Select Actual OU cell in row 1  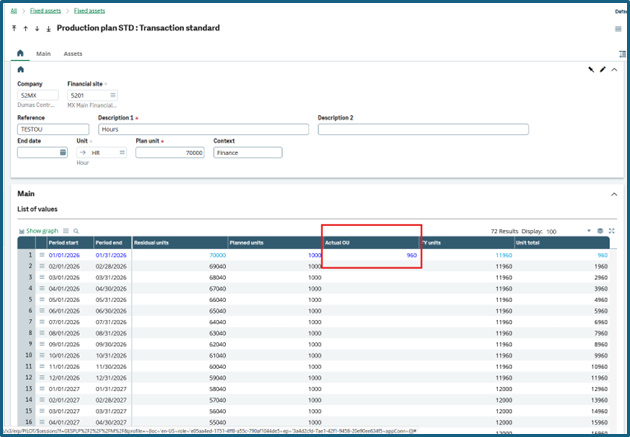371,255
